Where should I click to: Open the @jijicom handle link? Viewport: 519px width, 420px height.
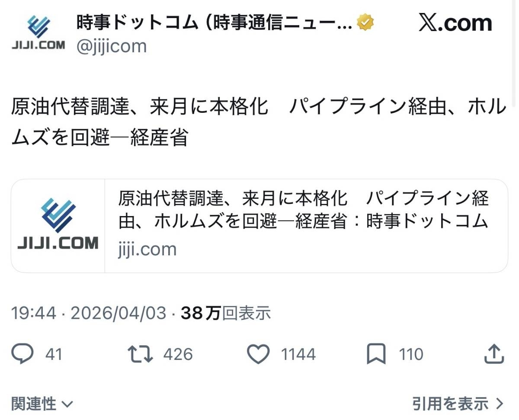(x=112, y=46)
